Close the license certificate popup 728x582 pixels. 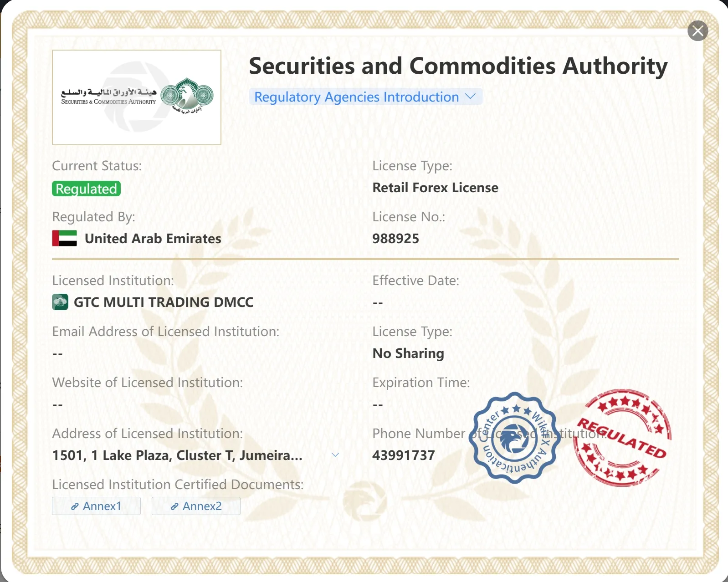697,31
